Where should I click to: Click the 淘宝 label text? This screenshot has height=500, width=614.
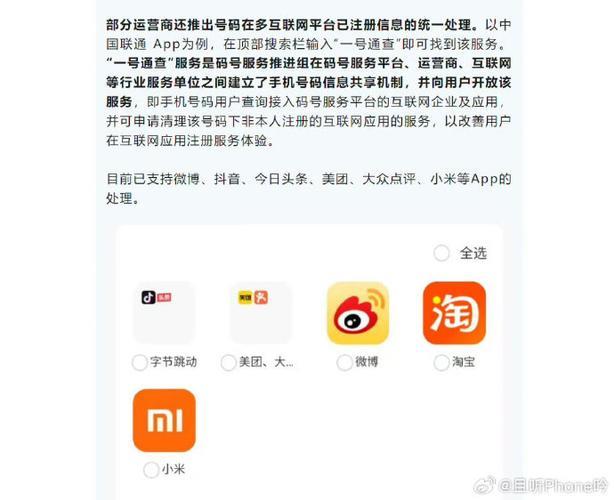tap(464, 362)
